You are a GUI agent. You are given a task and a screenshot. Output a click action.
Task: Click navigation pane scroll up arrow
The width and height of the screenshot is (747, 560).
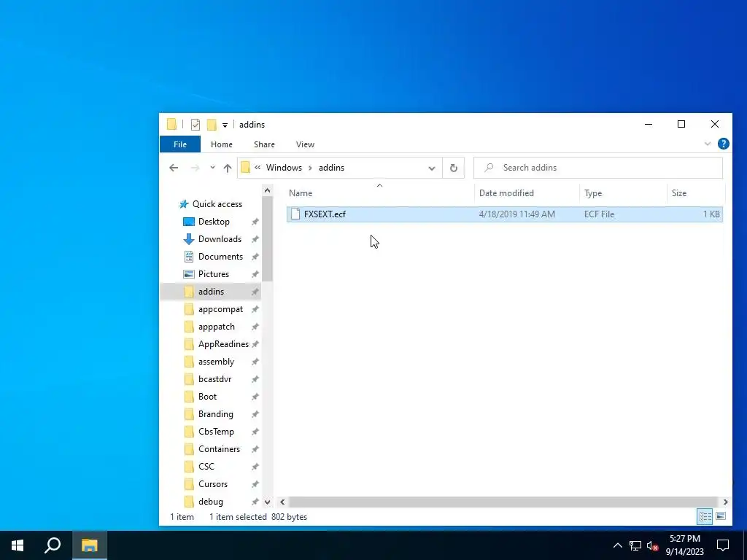pos(267,190)
